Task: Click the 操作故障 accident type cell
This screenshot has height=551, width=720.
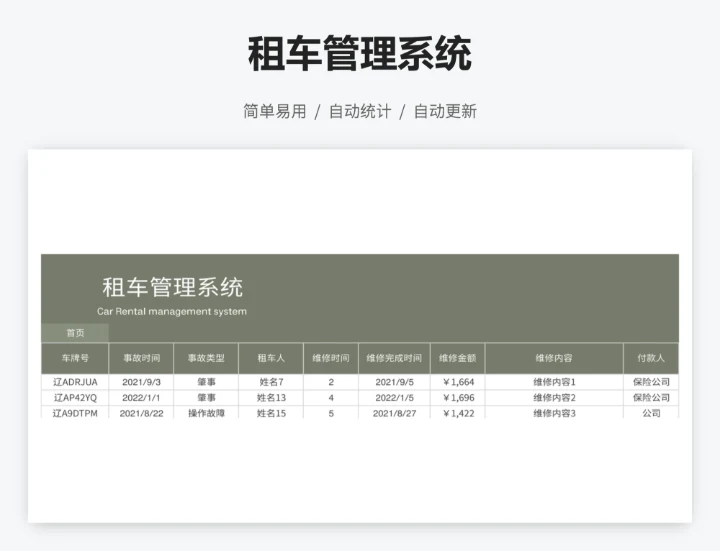Action: point(206,413)
